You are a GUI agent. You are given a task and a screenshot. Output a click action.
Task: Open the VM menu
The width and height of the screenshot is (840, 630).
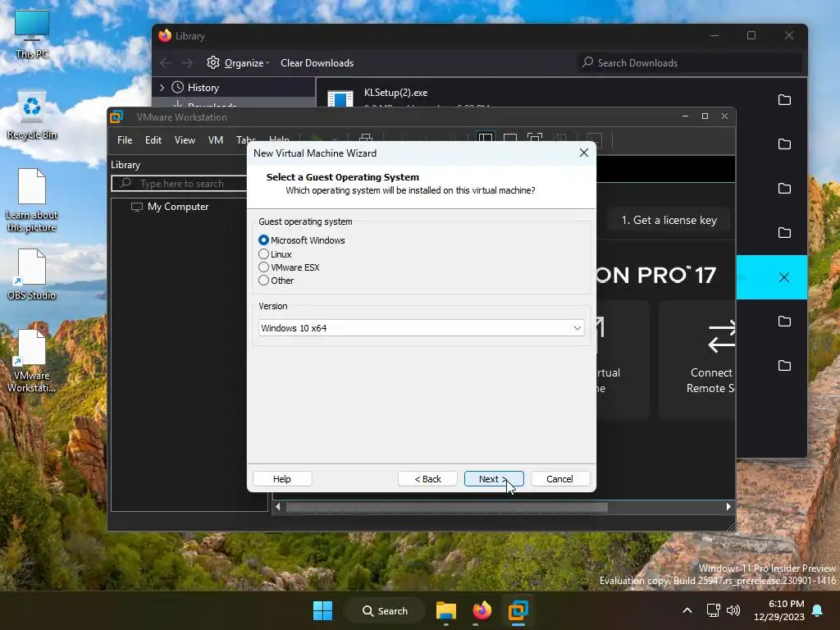pos(216,139)
